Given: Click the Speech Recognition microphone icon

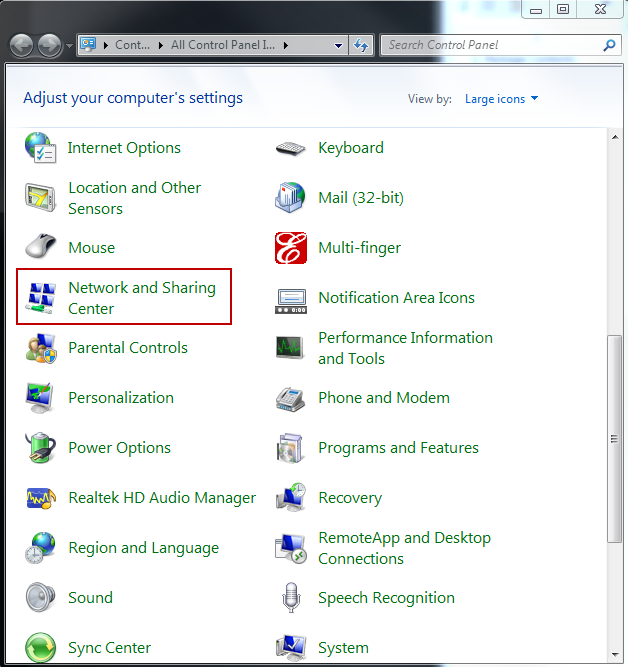Looking at the screenshot, I should click(291, 597).
